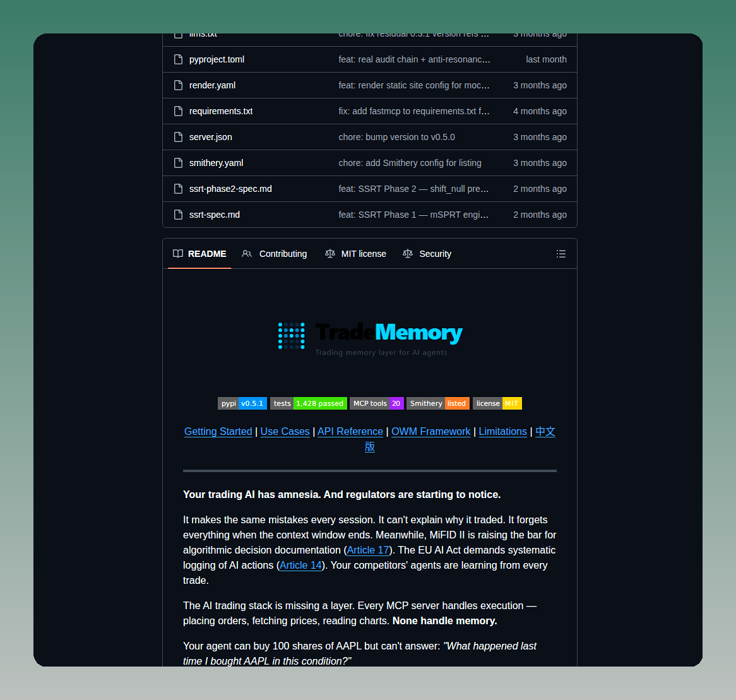Open the pyproject.toml file
Viewport: 736px width, 700px height.
[217, 59]
